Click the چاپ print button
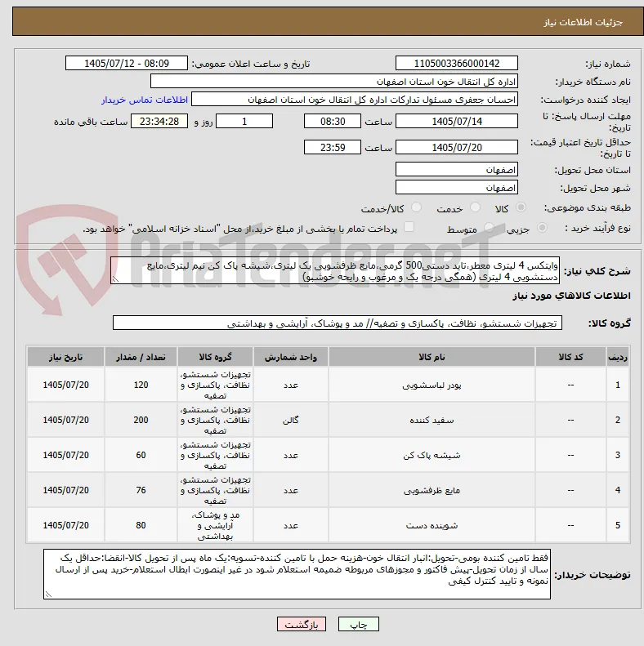Screen dimensions: 644x646 [x=358, y=624]
